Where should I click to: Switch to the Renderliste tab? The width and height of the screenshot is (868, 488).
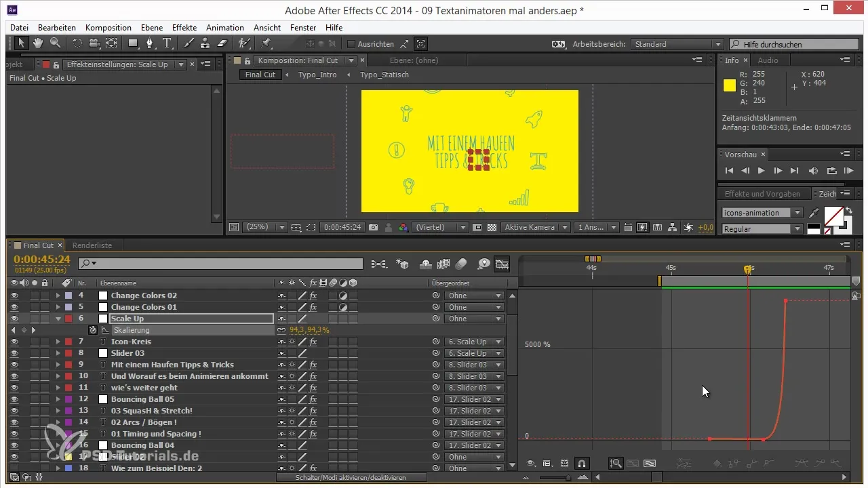coord(92,245)
